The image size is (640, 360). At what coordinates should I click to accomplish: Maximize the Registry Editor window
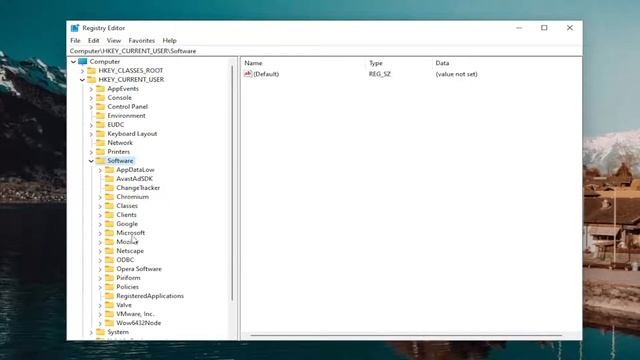pos(544,28)
